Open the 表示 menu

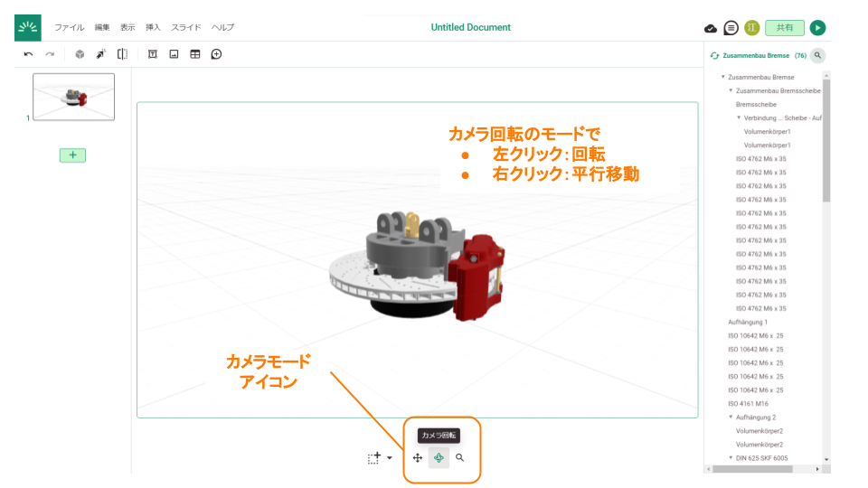(x=127, y=27)
